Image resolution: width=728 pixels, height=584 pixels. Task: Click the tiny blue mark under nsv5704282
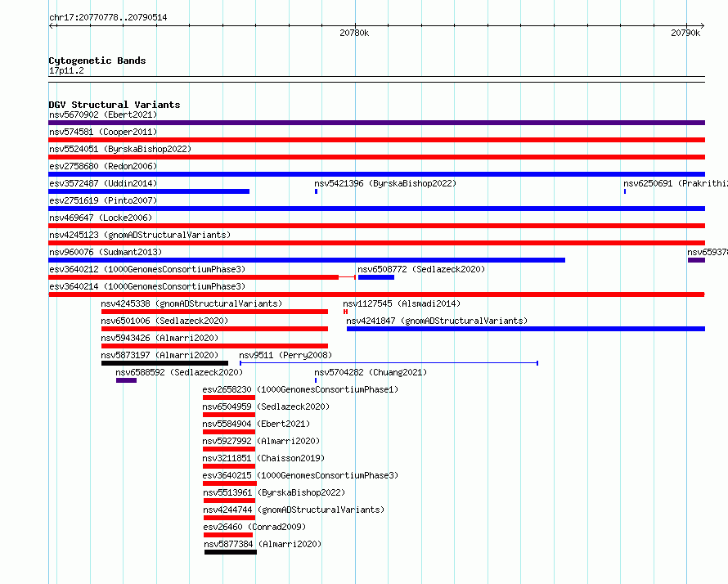coord(316,380)
